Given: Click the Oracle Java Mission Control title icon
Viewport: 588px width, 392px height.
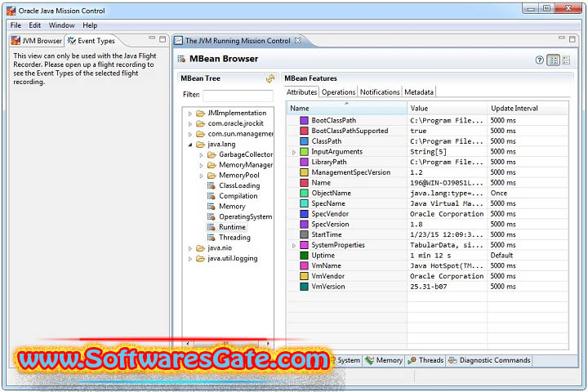Looking at the screenshot, I should [11, 11].
